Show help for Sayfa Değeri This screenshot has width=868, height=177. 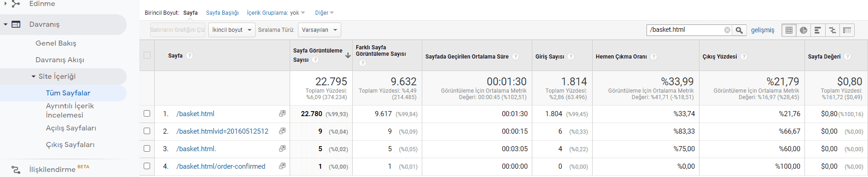[848, 57]
